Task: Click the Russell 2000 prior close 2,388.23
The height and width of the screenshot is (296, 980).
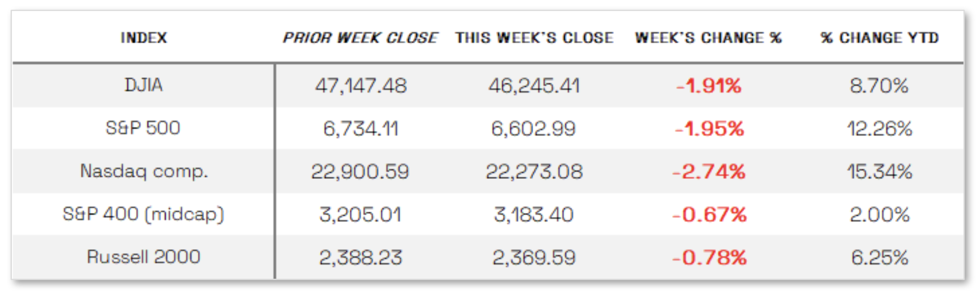Action: pyautogui.click(x=361, y=257)
